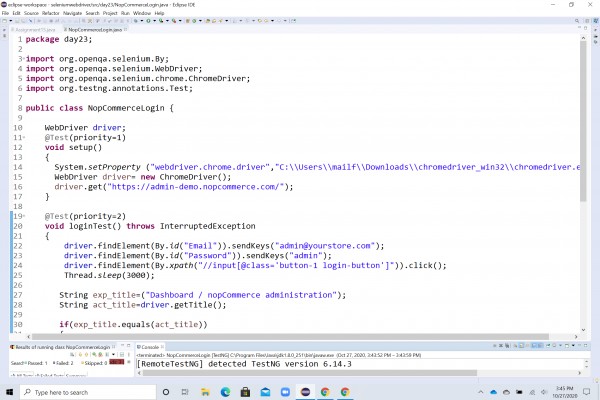The width and height of the screenshot is (600, 400).
Task: Close the NopCommerceLogin.java tab
Action: pyautogui.click(x=126, y=29)
